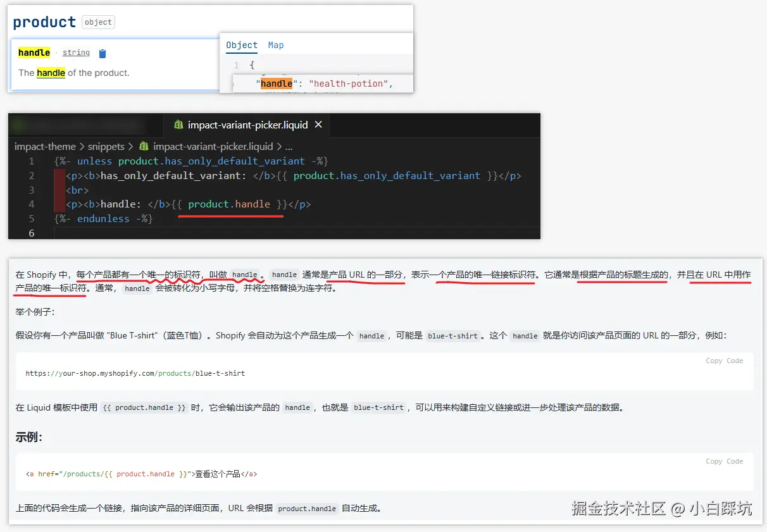Click editor gutter line number 6
Image resolution: width=767 pixels, height=532 pixels.
coord(32,233)
